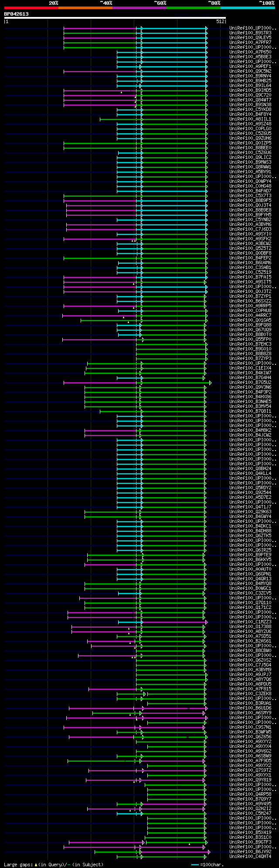The image size is (279, 868).
Task: Open the hit UniRef100_A8IIL1
Action: point(250,119)
